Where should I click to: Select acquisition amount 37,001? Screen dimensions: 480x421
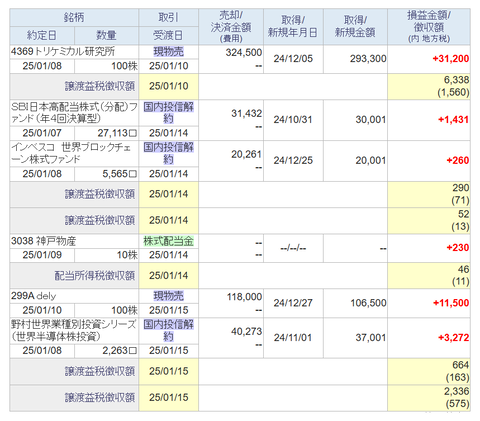tap(371, 338)
